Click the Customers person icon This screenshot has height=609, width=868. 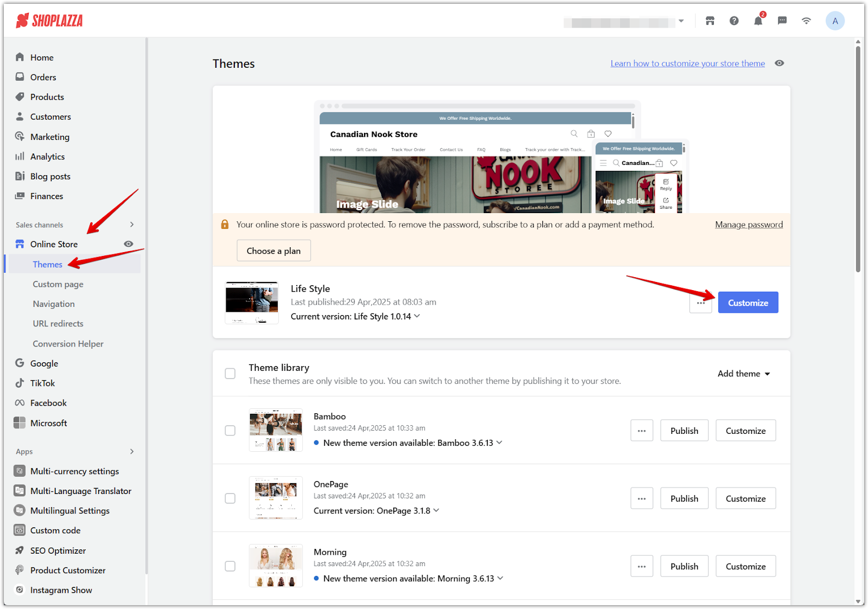click(20, 117)
